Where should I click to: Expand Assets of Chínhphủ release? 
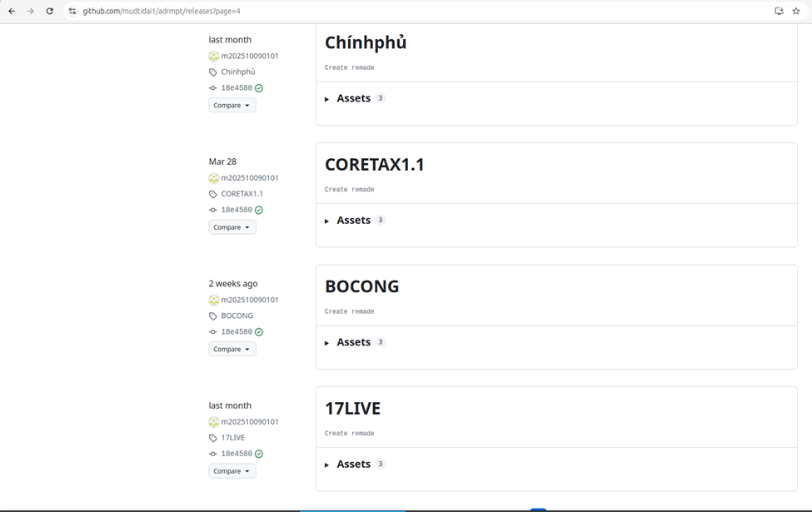(354, 98)
